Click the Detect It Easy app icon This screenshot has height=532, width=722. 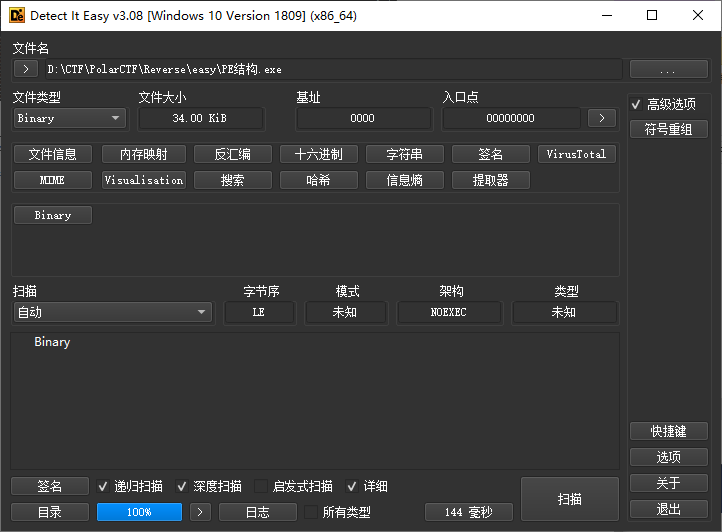point(17,15)
